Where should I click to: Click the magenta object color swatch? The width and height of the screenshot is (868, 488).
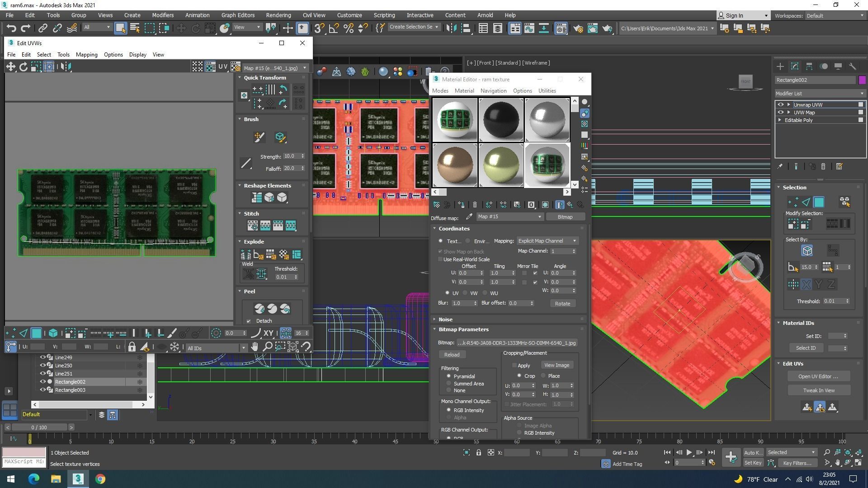(x=862, y=80)
